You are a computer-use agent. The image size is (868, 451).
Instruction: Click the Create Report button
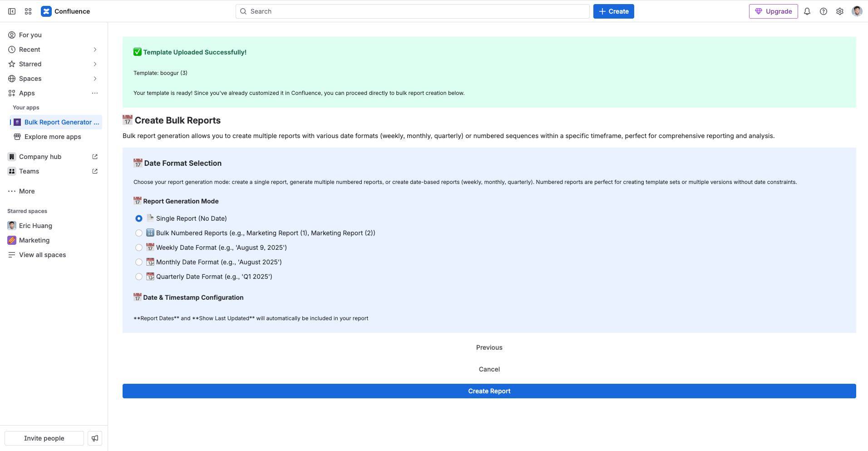click(489, 391)
